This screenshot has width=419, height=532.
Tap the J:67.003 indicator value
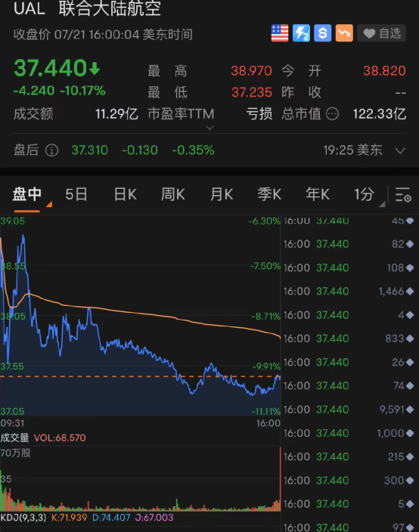[154, 518]
